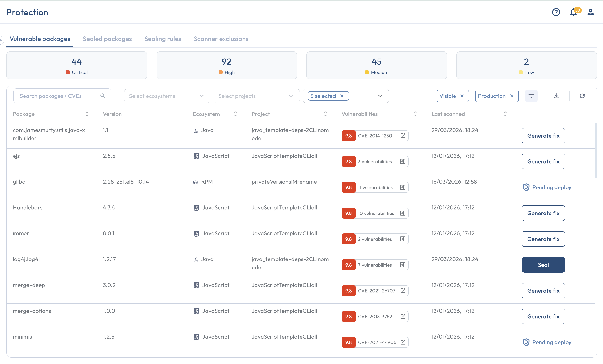Click the refresh icon
The height and width of the screenshot is (364, 603).
[x=582, y=96]
